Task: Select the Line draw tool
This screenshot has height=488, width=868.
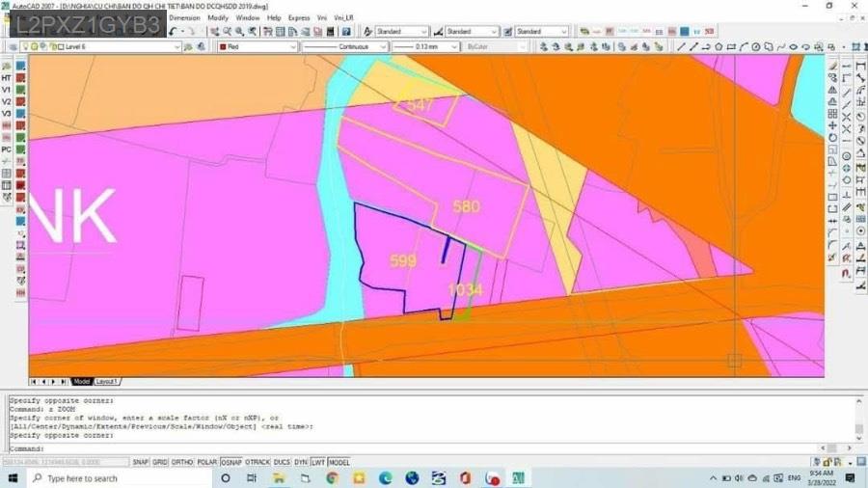Action: click(682, 46)
